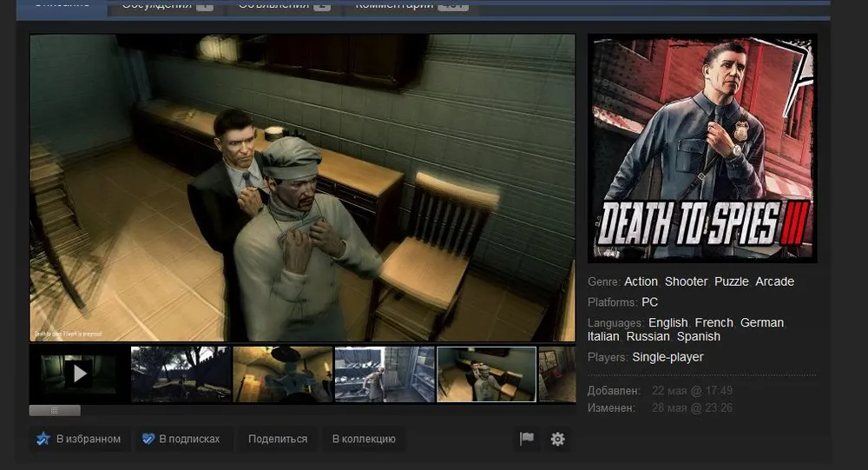This screenshot has height=470, width=868.
Task: Open the Shooter genre link
Action: (686, 281)
